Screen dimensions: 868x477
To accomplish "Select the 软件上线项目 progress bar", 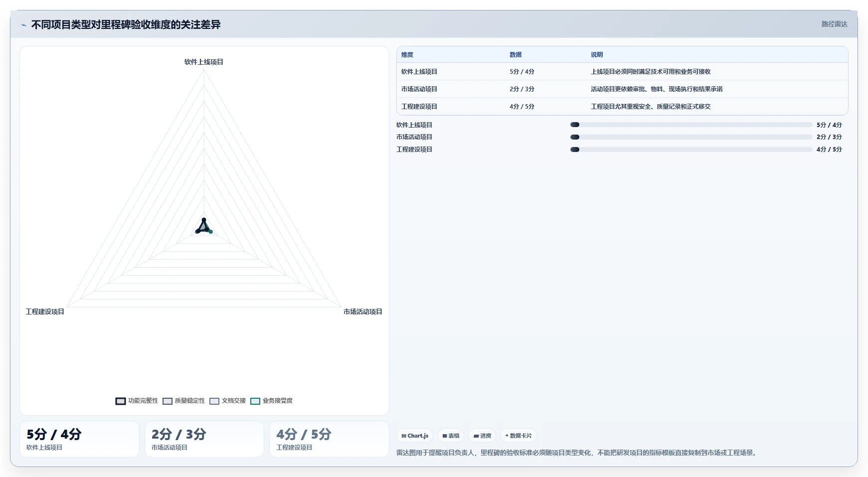I will click(x=692, y=125).
